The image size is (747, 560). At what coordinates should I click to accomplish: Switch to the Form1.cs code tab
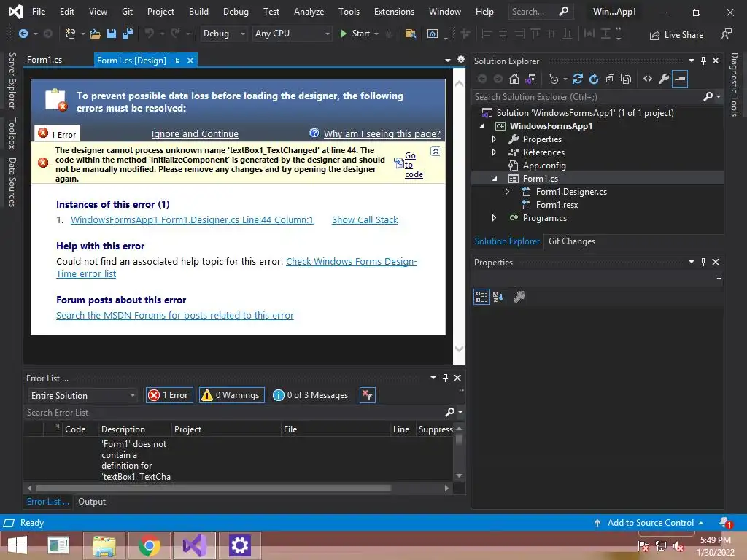click(x=44, y=60)
